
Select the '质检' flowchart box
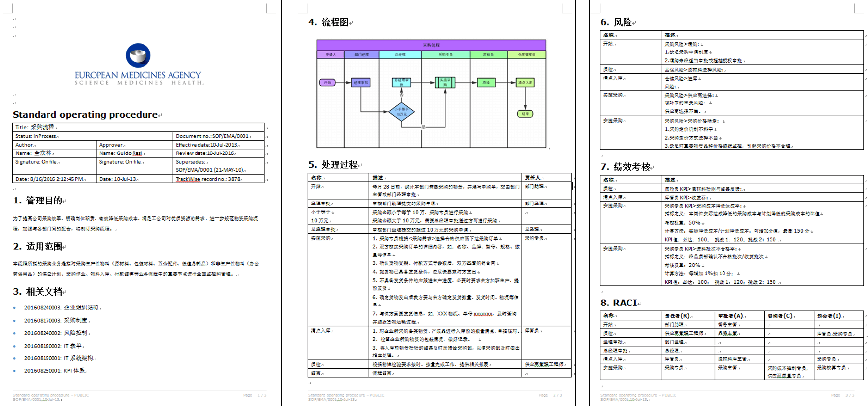(x=486, y=83)
